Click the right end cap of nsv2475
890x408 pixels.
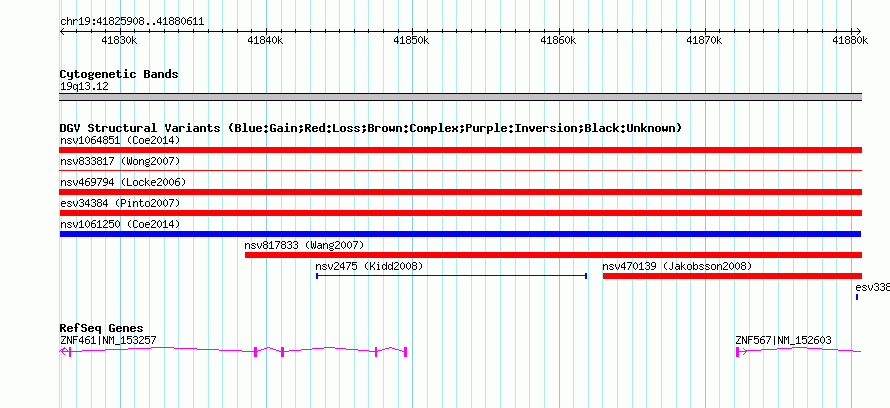click(x=586, y=276)
